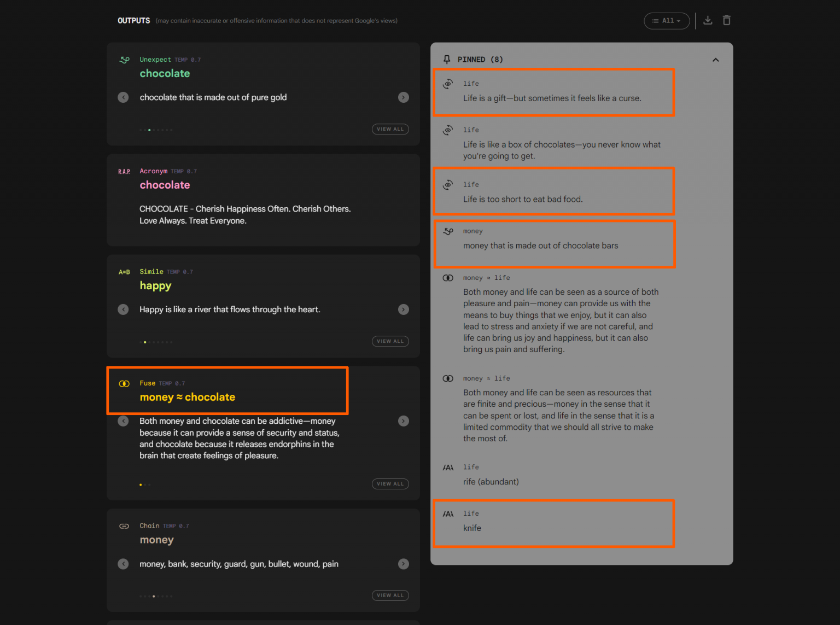Click the trash icon to delete outputs
840x625 pixels.
(x=726, y=20)
